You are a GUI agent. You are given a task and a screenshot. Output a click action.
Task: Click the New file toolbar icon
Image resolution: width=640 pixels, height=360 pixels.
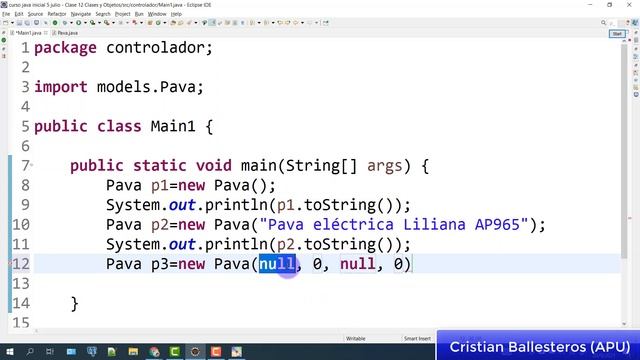5,23
